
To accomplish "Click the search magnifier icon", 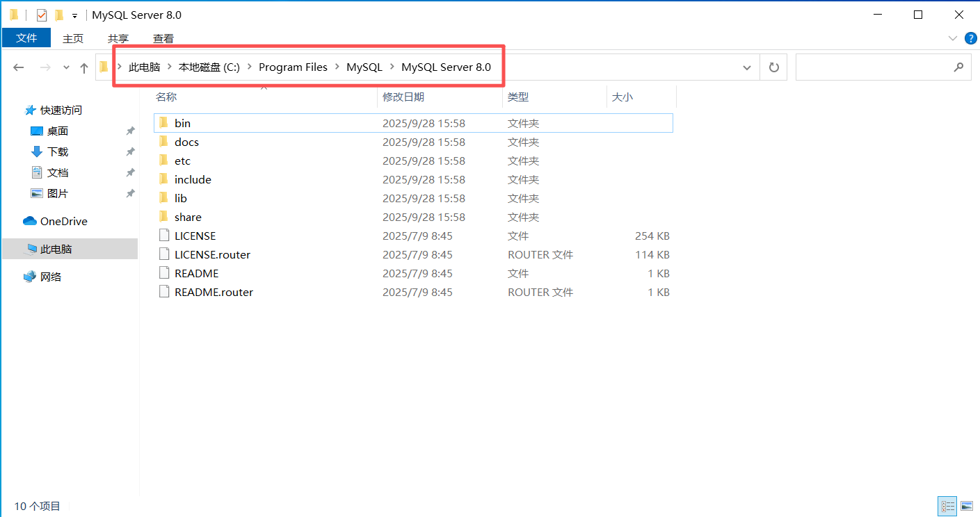I will click(958, 67).
